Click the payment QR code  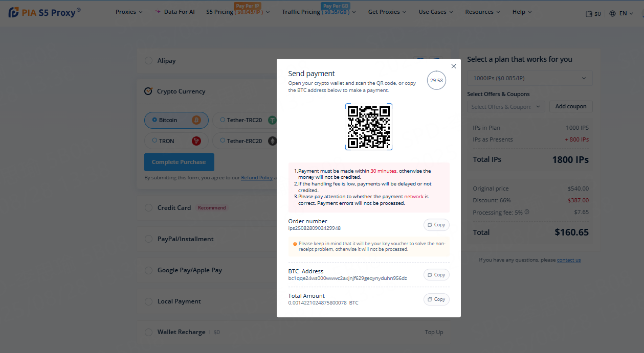click(368, 127)
